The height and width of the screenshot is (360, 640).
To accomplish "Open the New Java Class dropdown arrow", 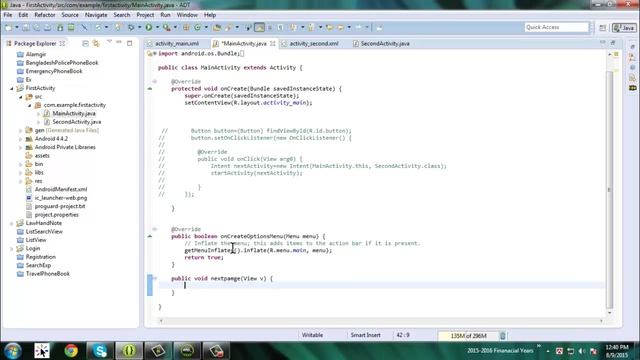I will click(206, 27).
